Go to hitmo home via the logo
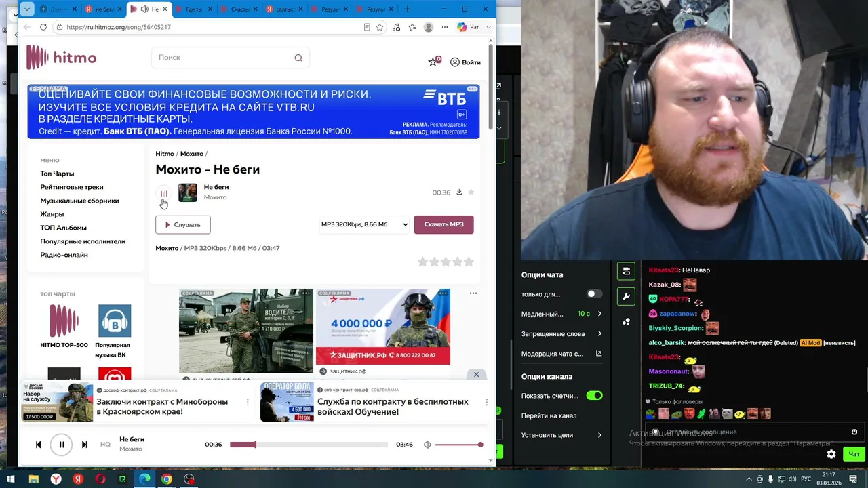The image size is (868, 488). coord(62,58)
